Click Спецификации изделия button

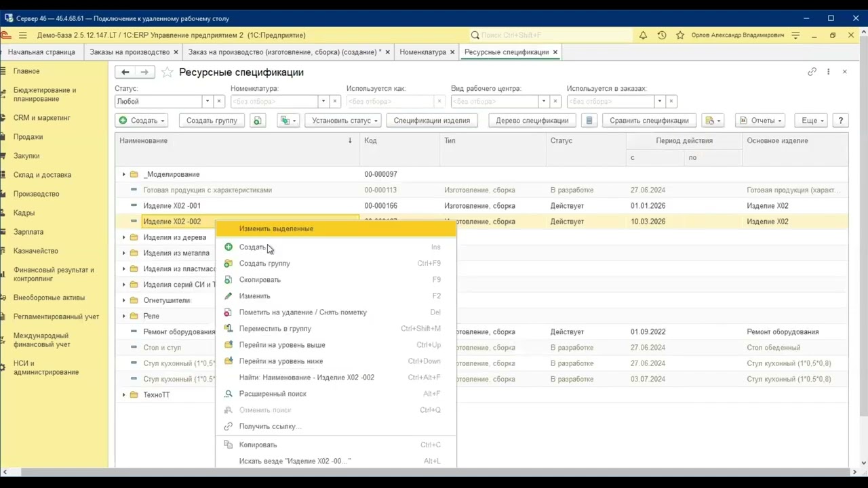[x=432, y=121]
